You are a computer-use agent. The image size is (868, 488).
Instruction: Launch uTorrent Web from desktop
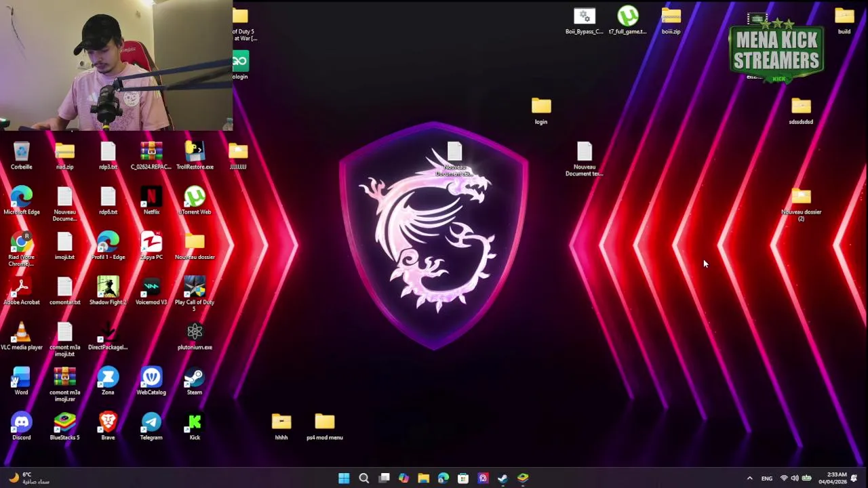point(195,201)
